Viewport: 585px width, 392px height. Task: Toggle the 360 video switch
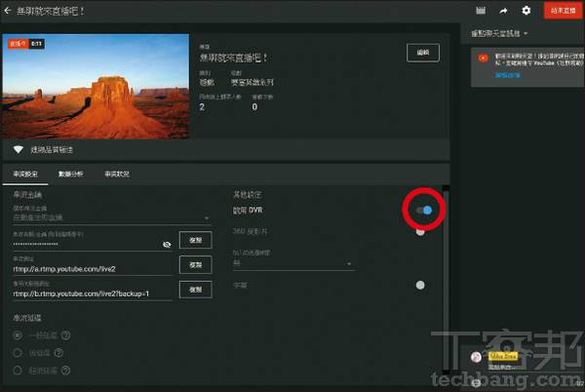[x=420, y=232]
